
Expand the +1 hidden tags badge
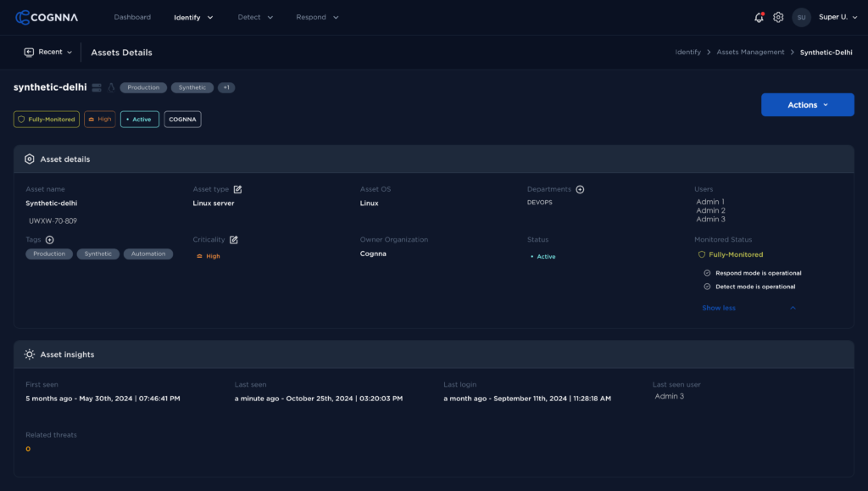[225, 87]
